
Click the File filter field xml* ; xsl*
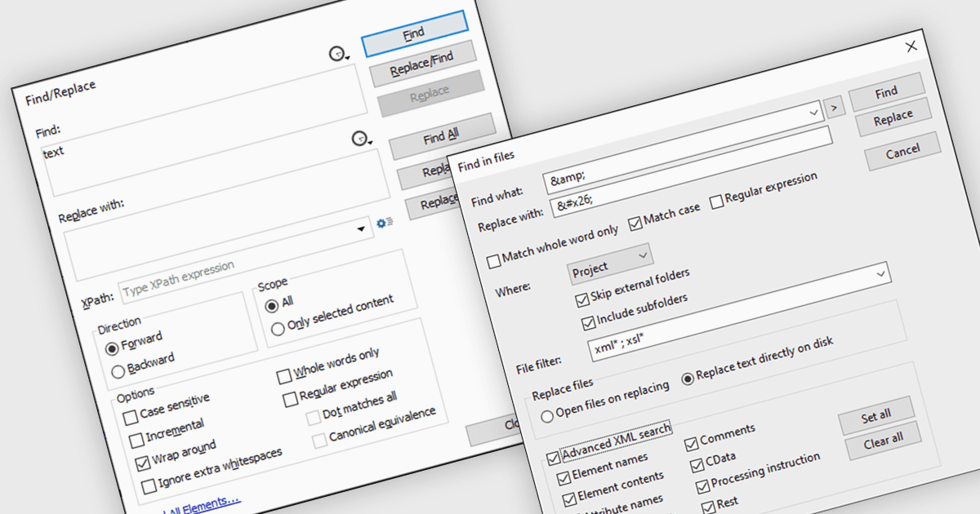tap(739, 313)
